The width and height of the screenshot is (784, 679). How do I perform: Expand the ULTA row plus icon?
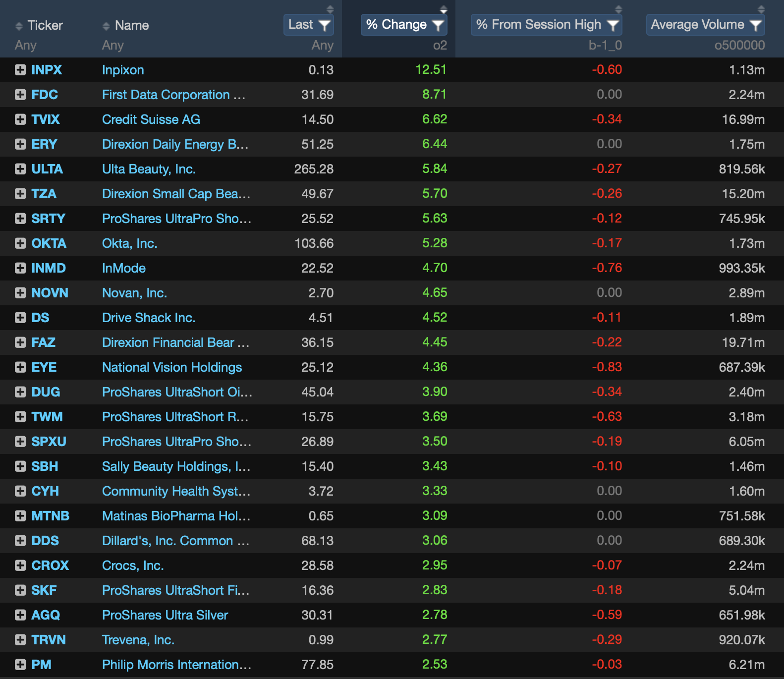point(20,169)
